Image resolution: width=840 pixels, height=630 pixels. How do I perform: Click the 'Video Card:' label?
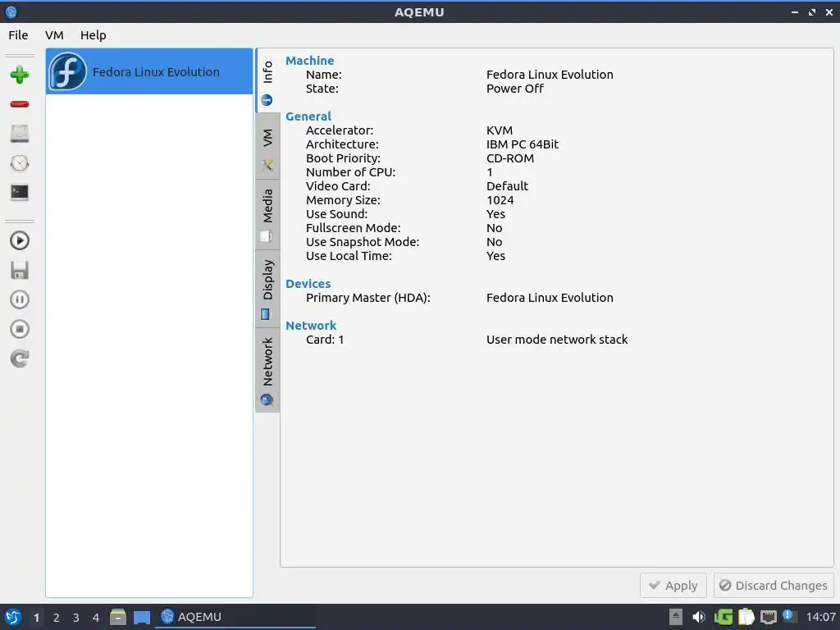click(338, 186)
